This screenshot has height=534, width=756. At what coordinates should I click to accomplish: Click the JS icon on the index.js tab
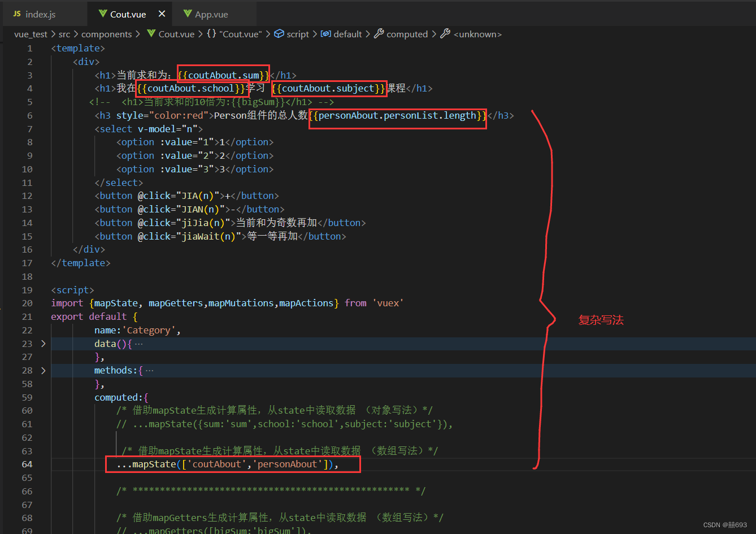point(16,14)
